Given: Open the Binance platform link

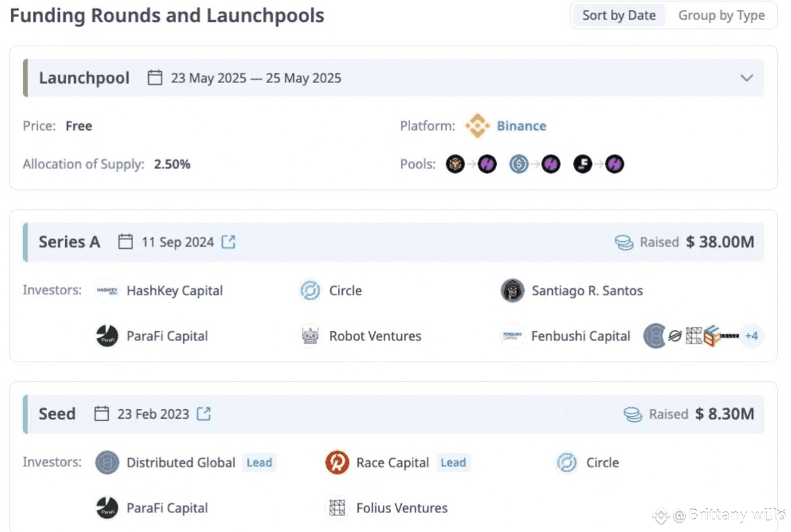Looking at the screenshot, I should 521,126.
